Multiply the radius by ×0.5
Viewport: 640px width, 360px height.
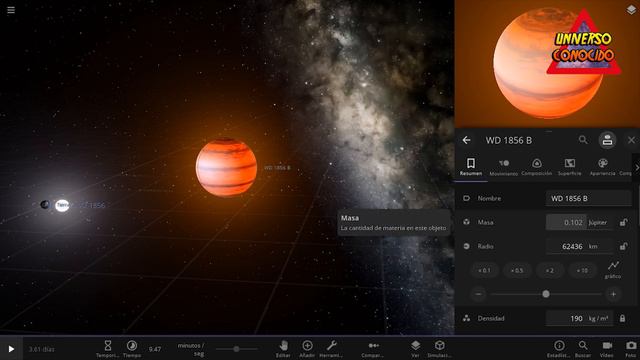(x=517, y=271)
